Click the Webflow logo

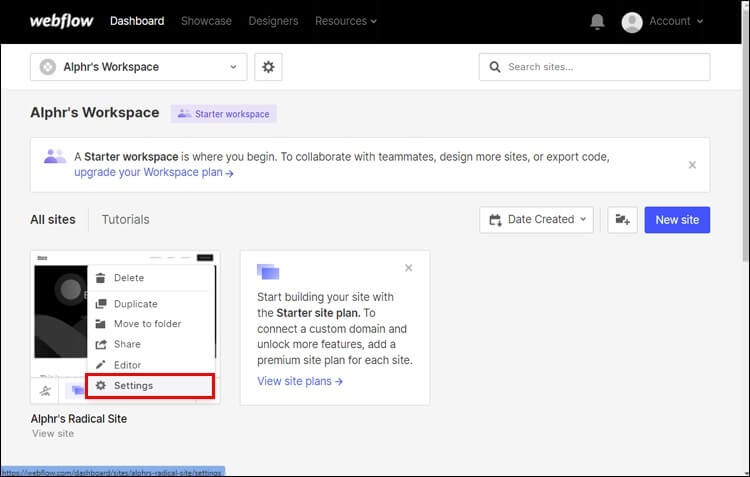[x=62, y=21]
